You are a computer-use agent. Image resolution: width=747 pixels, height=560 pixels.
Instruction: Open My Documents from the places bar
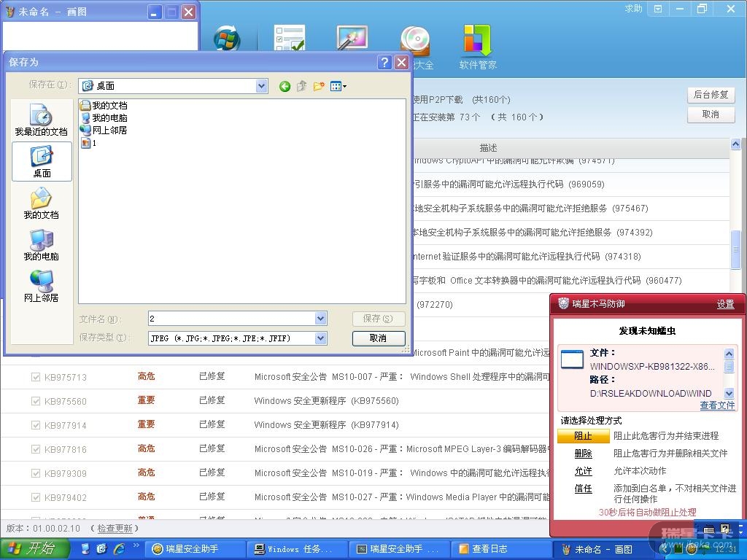42,203
